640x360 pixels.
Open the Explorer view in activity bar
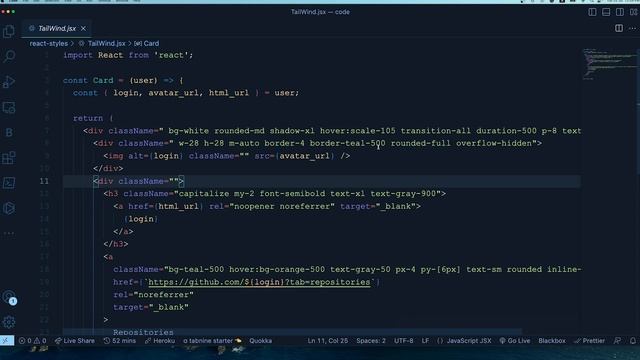point(9,31)
